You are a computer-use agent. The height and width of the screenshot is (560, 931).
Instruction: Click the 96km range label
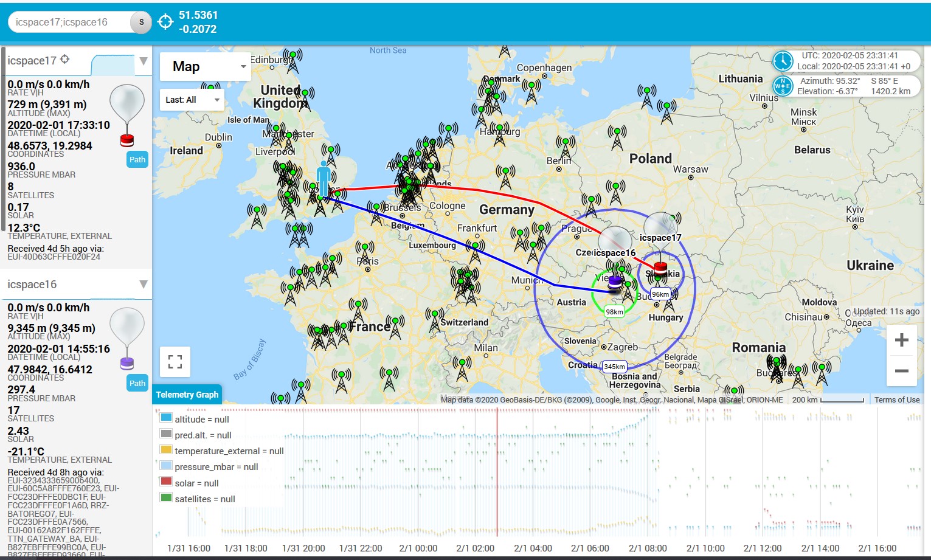tap(660, 294)
